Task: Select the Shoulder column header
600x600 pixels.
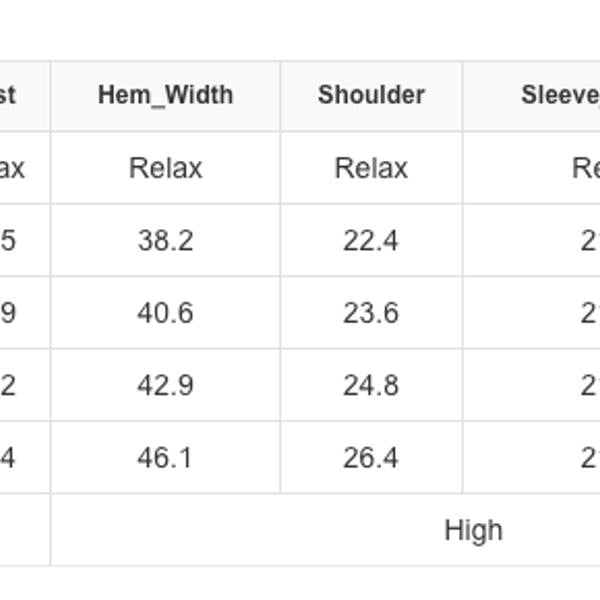Action: point(371,95)
